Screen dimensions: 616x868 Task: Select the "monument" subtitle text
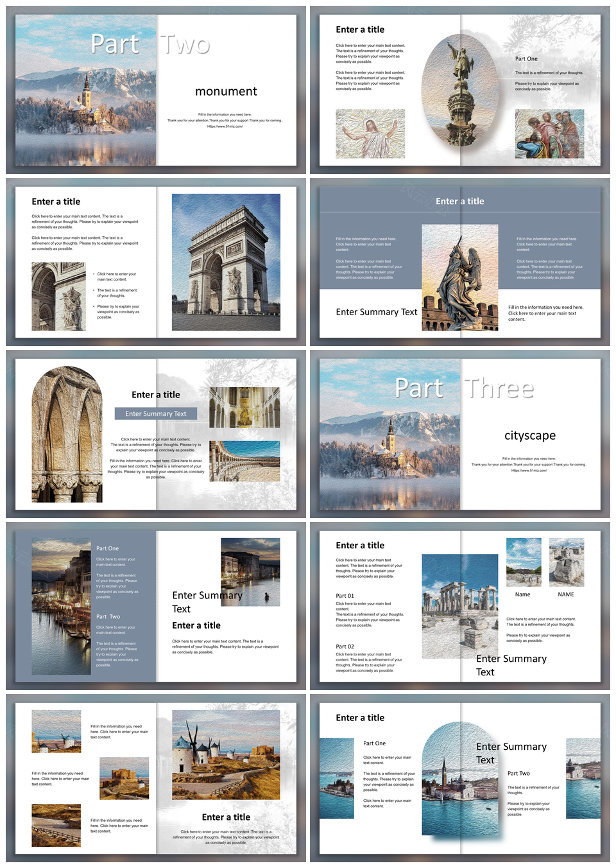pos(226,92)
